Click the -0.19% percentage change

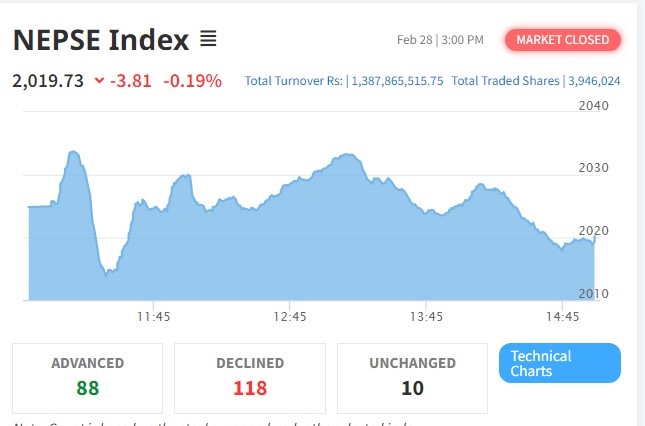(193, 81)
